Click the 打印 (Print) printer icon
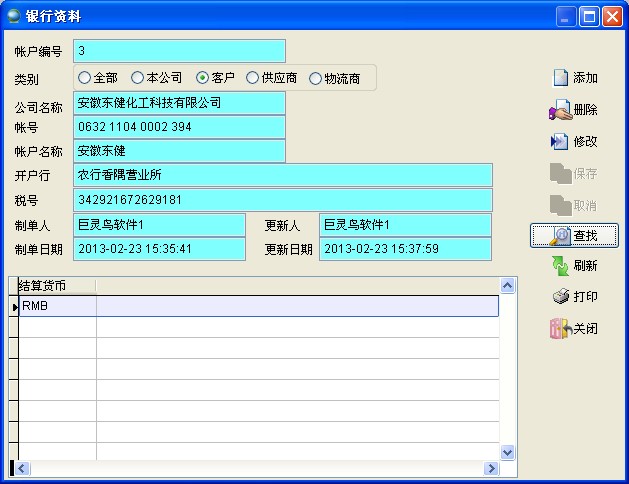Viewport: 629px width, 484px height. [561, 297]
